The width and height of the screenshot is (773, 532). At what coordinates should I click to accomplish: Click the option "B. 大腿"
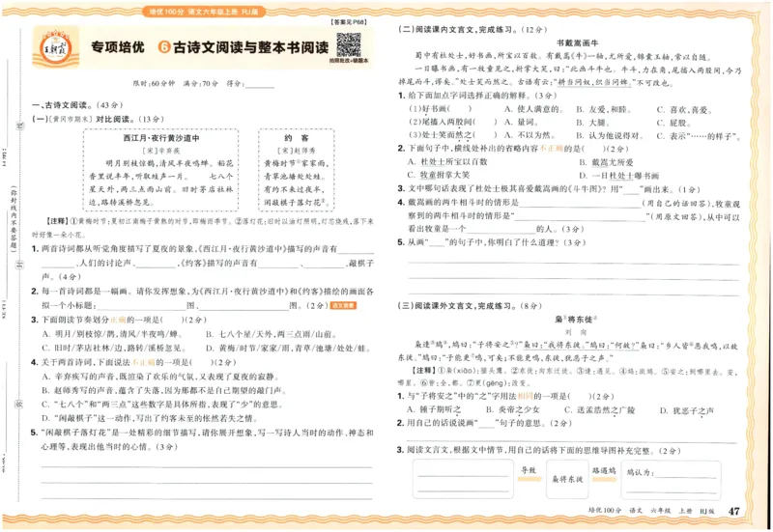(x=593, y=123)
